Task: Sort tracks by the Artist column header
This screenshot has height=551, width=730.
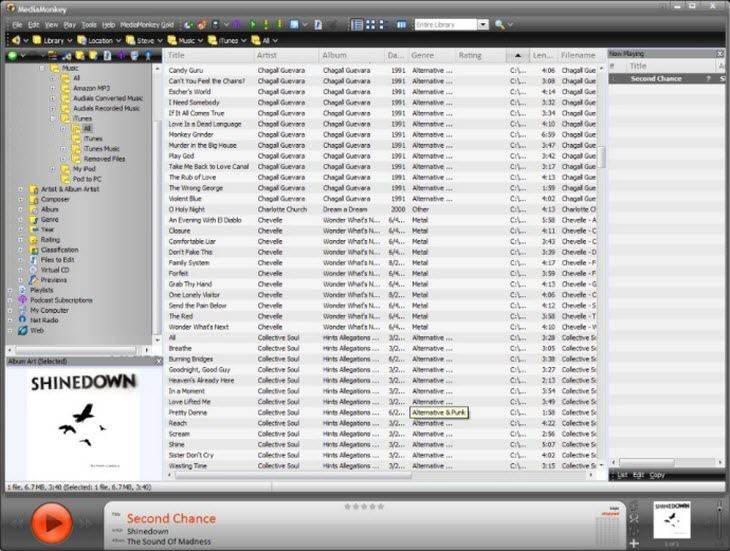Action: click(x=285, y=55)
